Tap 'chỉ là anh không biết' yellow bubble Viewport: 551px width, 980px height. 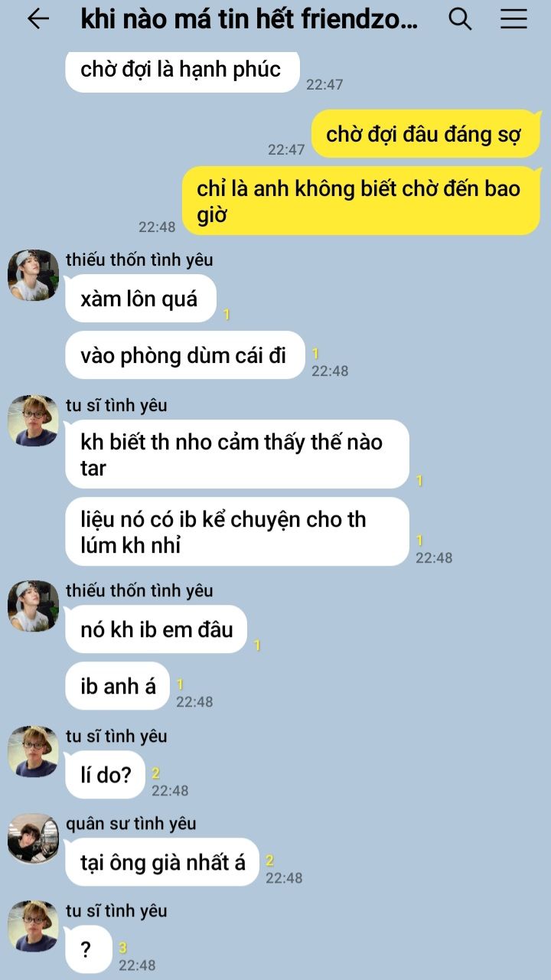click(x=361, y=201)
